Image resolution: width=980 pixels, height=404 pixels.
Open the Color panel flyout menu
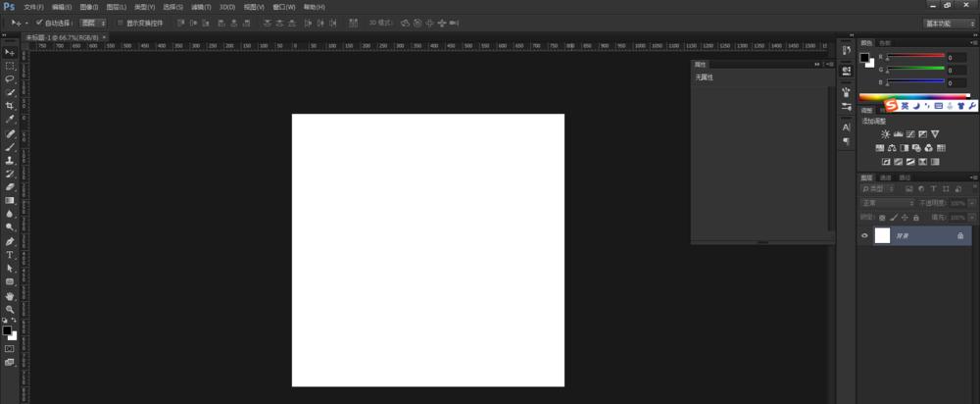pyautogui.click(x=974, y=43)
